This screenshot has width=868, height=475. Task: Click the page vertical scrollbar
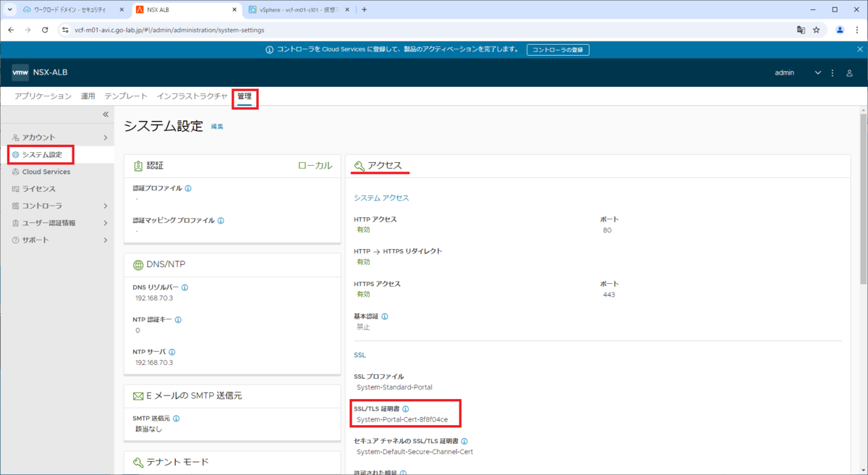863,199
